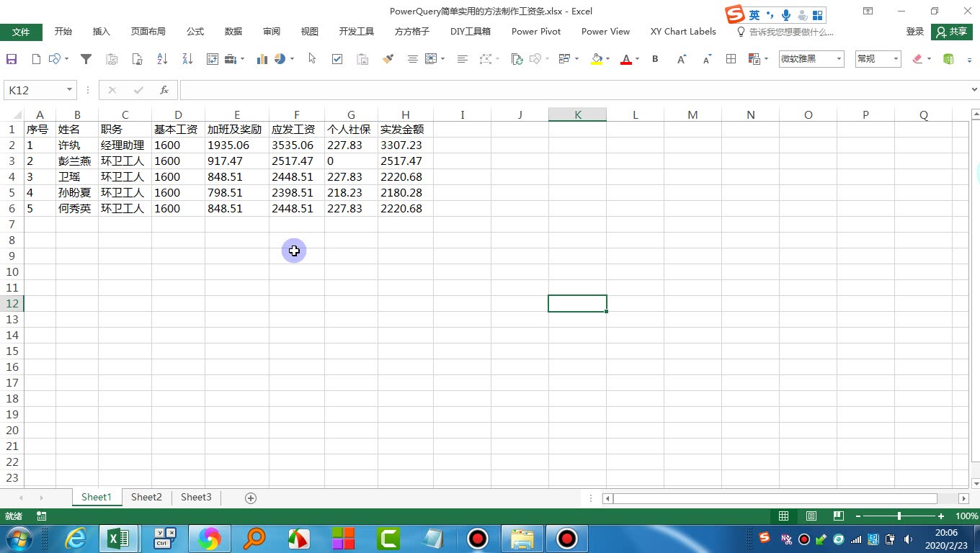Screen dimensions: 980x553
Task: Open font color dropdown arrow
Action: [x=638, y=59]
